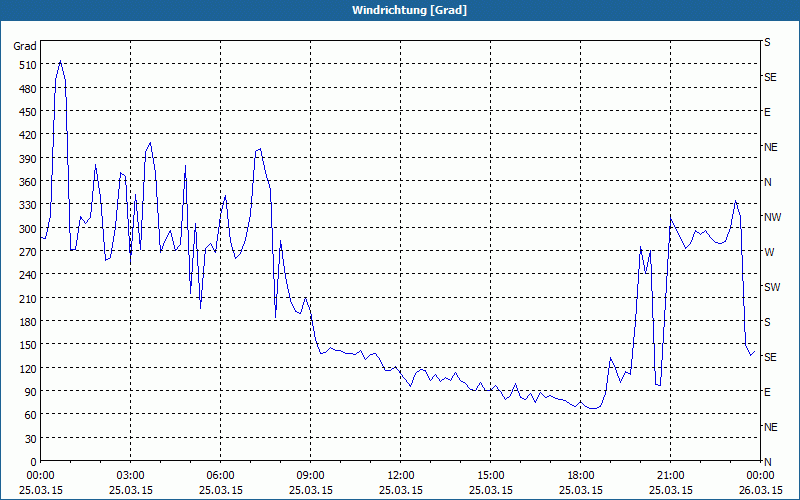Pick the 390 degree axis label

(x=28, y=159)
